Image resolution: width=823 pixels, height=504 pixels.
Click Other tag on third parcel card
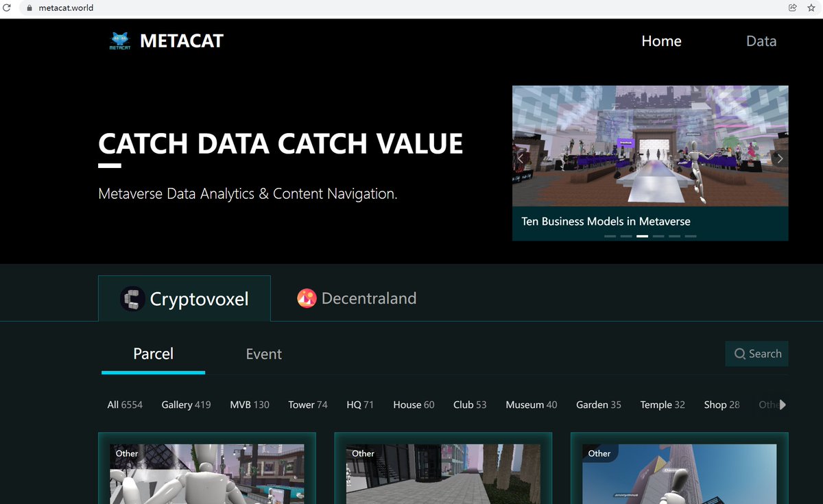[599, 453]
